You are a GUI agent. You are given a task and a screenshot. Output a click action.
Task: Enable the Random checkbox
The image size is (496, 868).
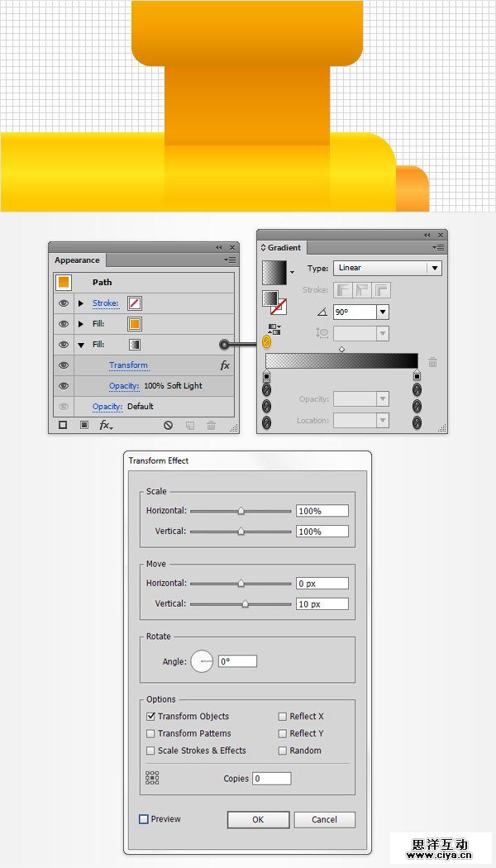coord(283,751)
